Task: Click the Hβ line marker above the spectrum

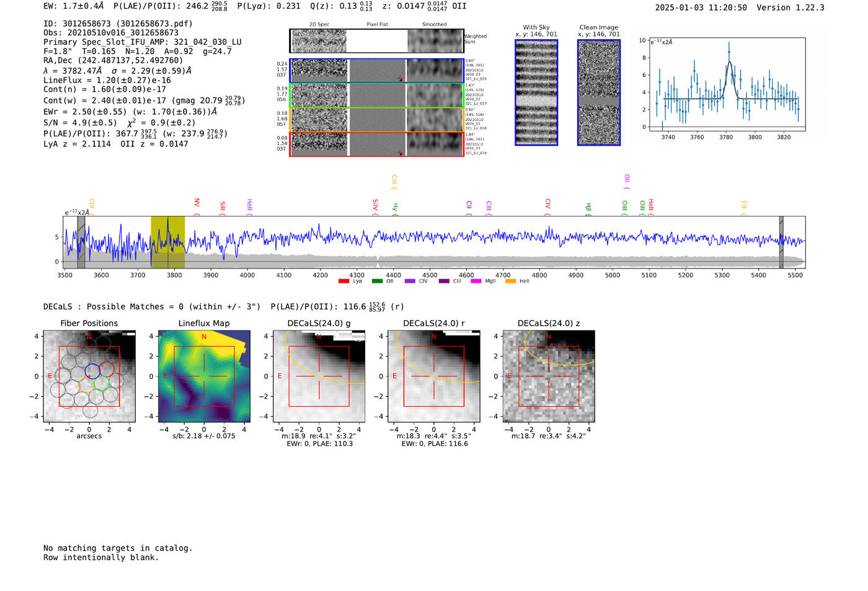Action: 588,209
